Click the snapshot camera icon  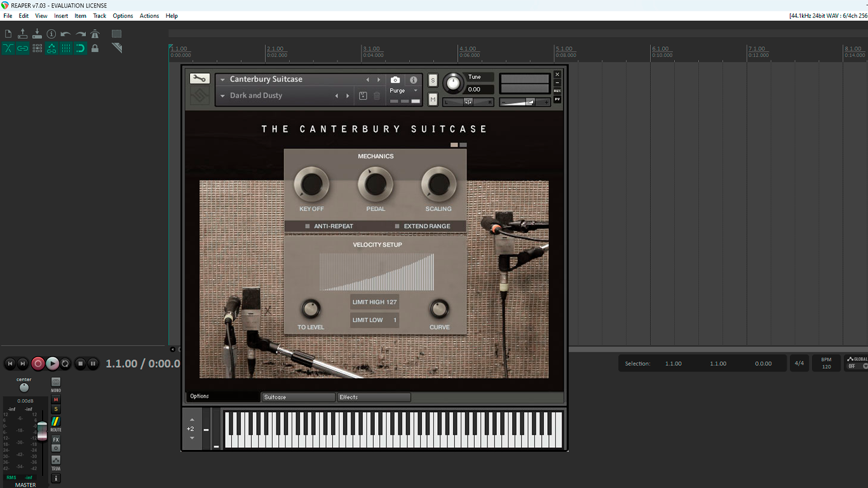(x=395, y=79)
